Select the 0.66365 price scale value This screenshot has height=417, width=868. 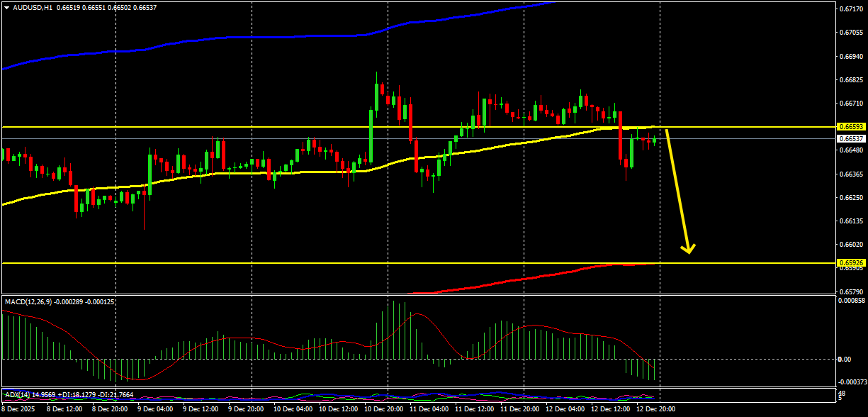[x=850, y=174]
